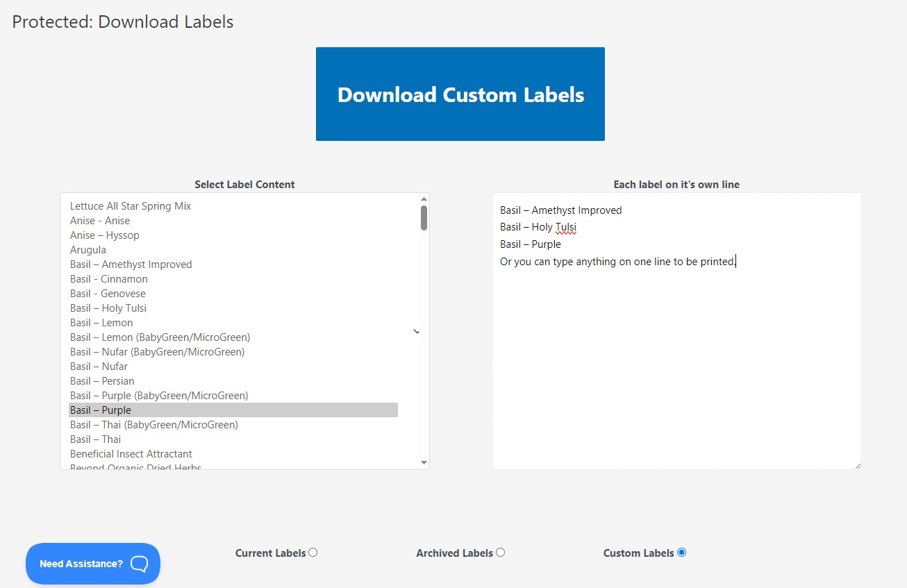Click inside the custom labels text area
The image size is (907, 588).
[x=676, y=347]
